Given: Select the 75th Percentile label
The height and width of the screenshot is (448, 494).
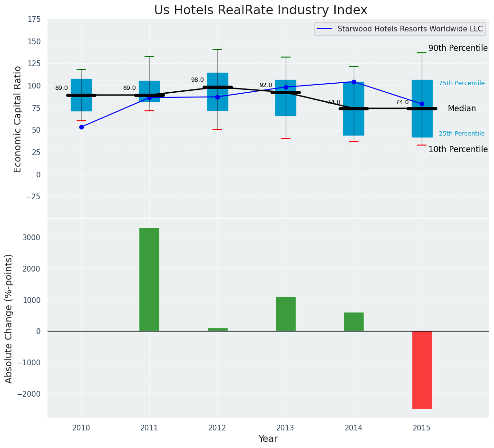Looking at the screenshot, I should 461,83.
